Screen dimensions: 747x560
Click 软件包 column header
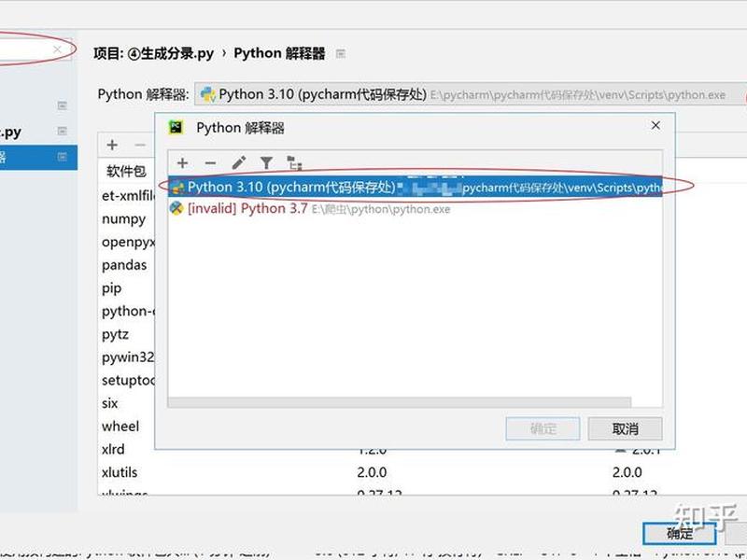coord(126,171)
